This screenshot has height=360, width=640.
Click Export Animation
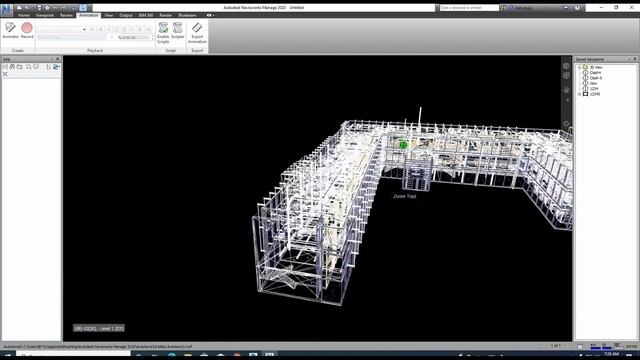[197, 33]
